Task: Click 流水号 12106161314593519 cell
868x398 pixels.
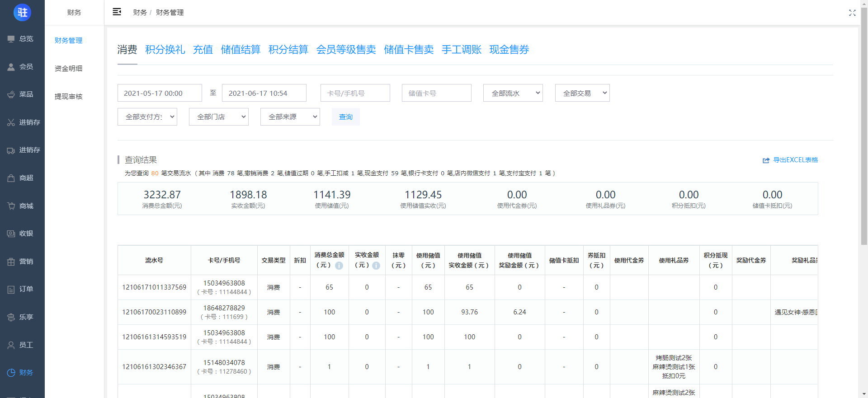Action: point(154,337)
